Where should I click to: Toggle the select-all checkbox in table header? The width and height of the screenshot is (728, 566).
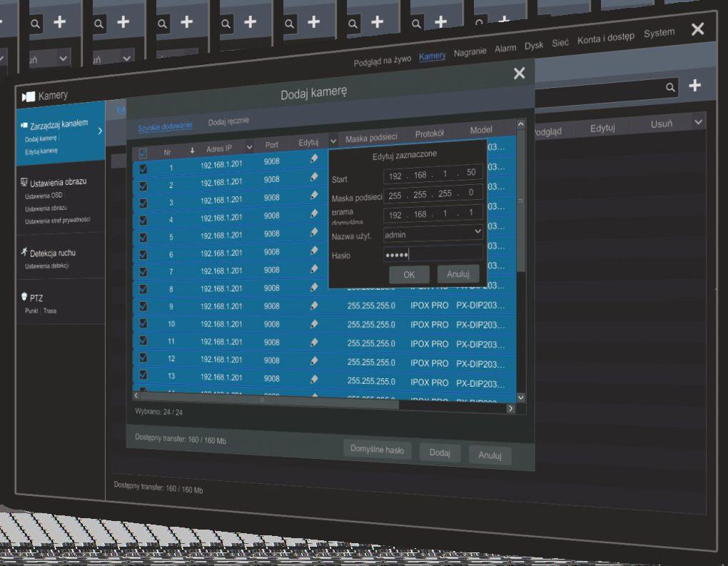click(x=143, y=153)
